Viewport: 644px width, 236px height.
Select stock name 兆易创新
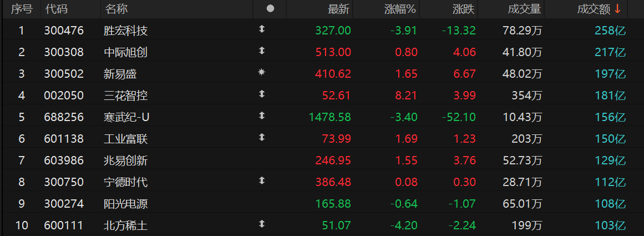point(126,161)
